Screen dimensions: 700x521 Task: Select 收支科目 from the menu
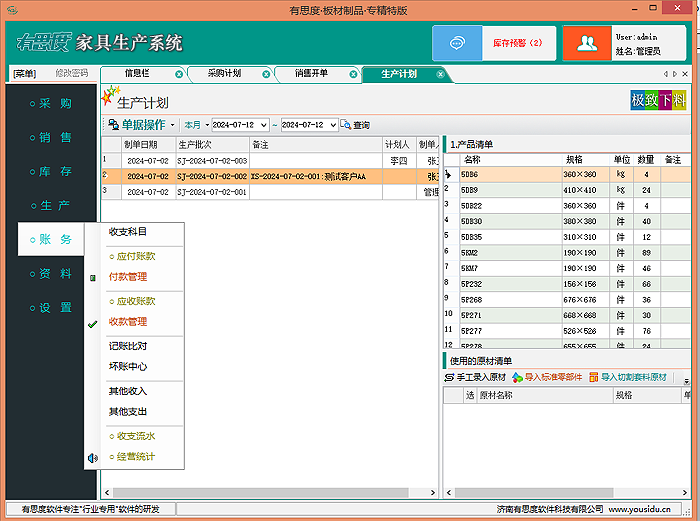tap(128, 232)
